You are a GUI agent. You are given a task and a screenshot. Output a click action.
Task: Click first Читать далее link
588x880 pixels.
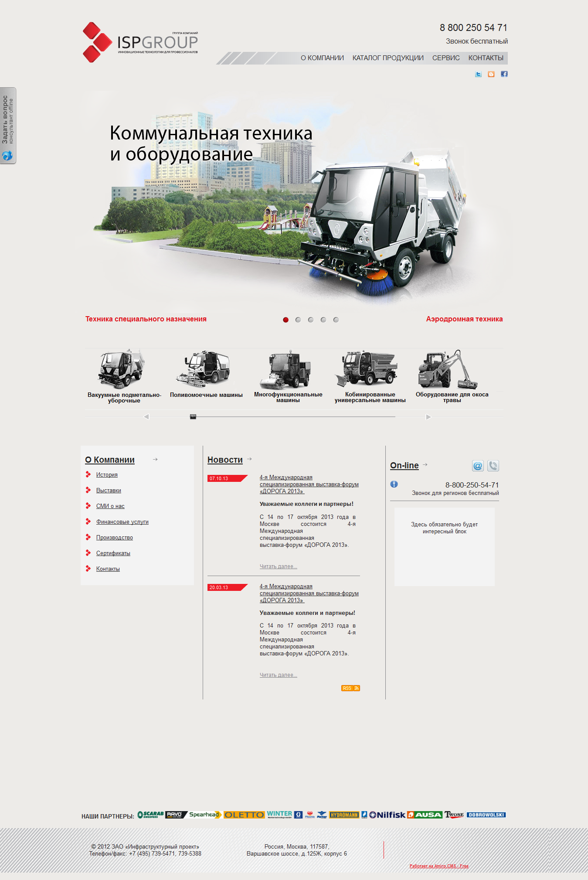278,566
